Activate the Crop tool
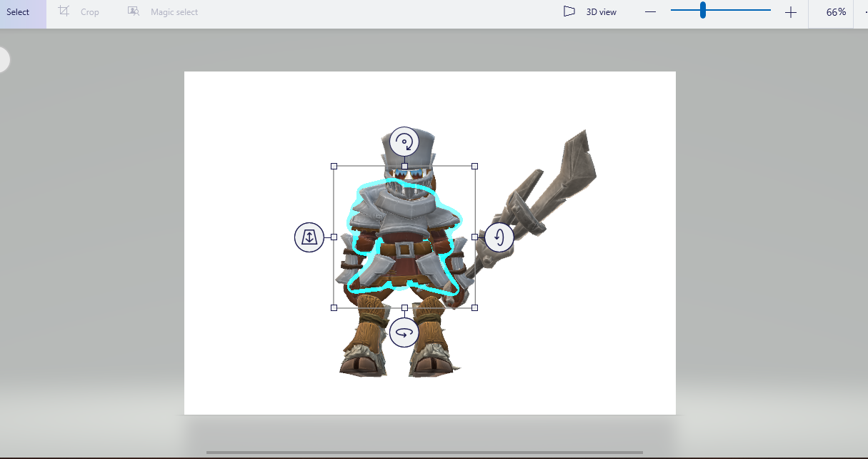 click(79, 12)
